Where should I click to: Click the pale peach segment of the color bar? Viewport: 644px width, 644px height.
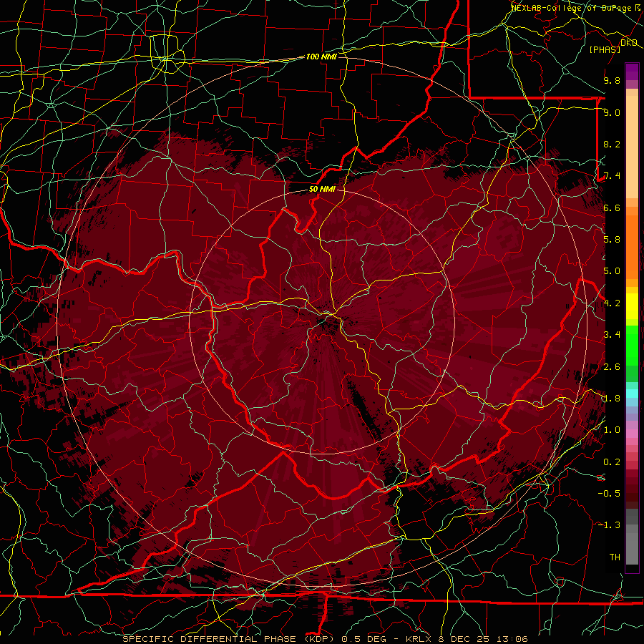[x=632, y=147]
